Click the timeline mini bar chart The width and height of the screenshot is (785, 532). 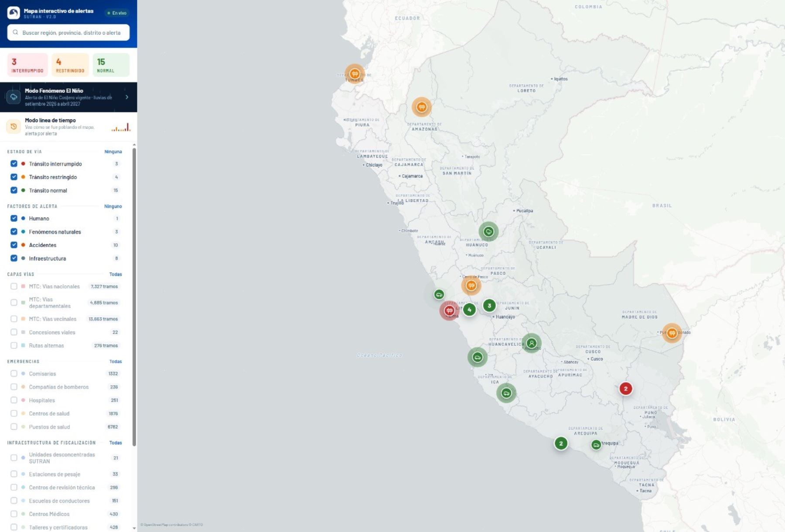click(121, 127)
